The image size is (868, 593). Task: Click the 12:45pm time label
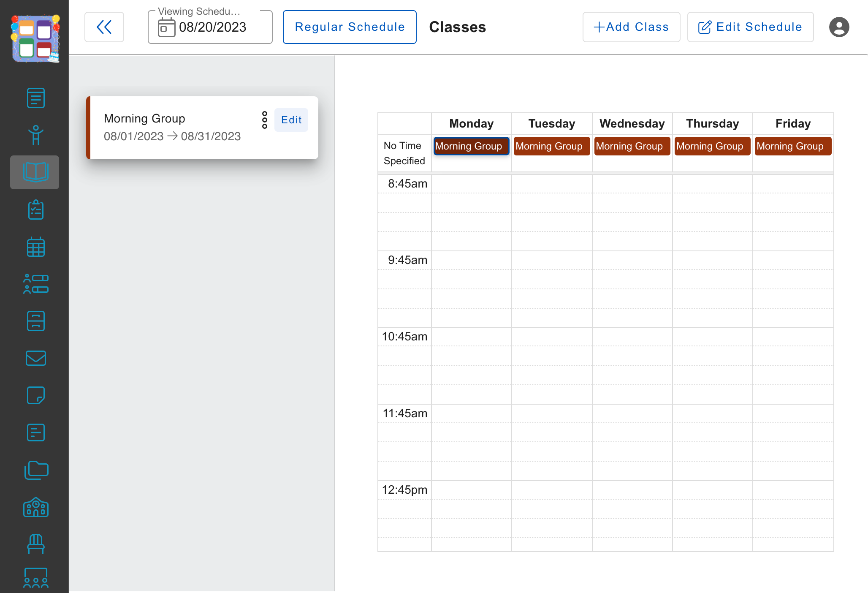[x=404, y=490]
